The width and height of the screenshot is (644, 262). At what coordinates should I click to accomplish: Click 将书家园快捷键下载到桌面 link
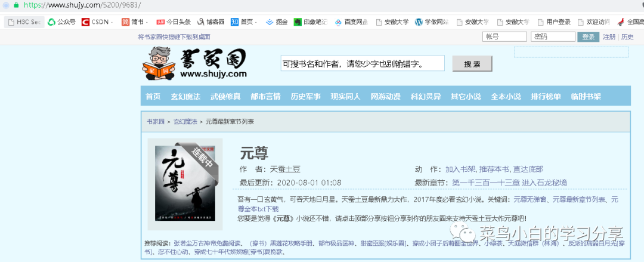click(174, 37)
